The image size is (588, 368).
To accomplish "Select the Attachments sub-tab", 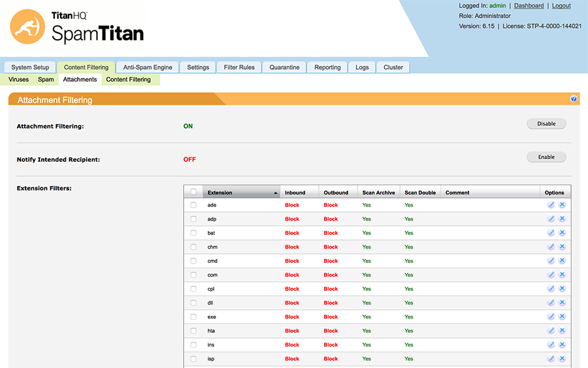I will pyautogui.click(x=80, y=80).
